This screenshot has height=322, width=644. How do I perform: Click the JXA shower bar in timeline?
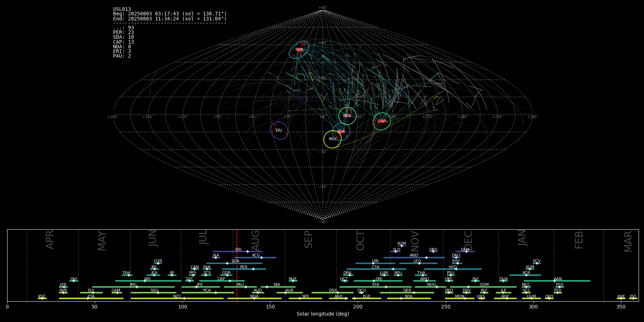point(216,258)
